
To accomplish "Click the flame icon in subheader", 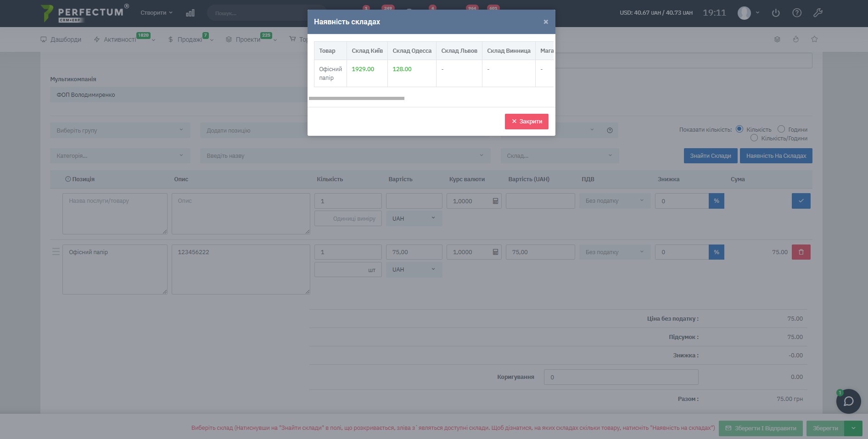I will [796, 39].
